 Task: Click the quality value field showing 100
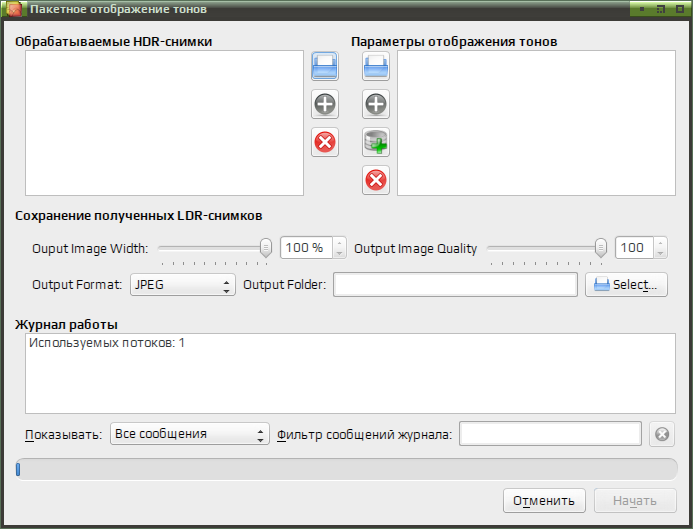pyautogui.click(x=634, y=248)
